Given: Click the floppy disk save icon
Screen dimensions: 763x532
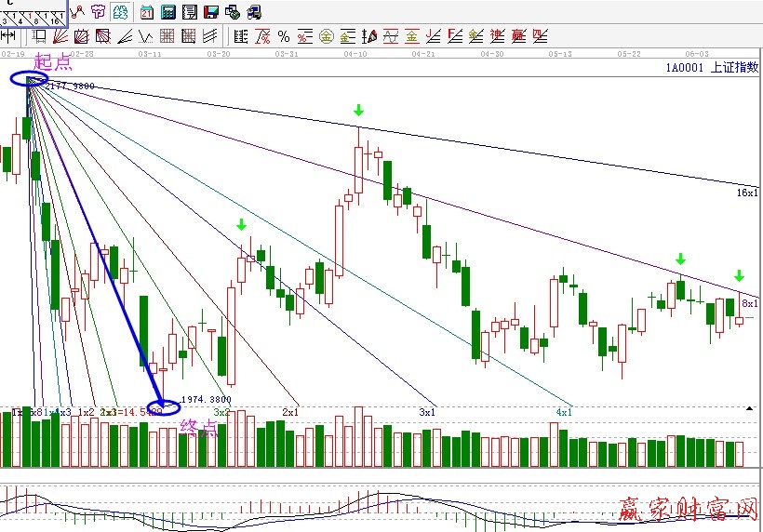Looking at the screenshot, I should click(x=211, y=12).
